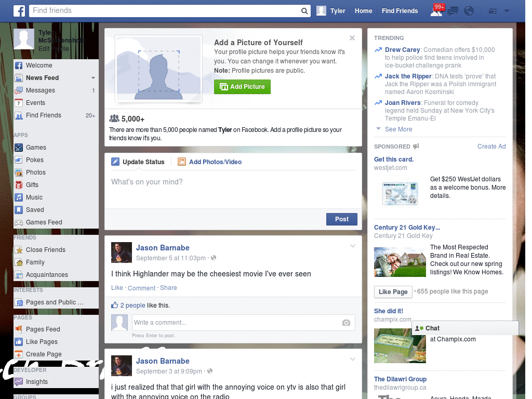
Task: Click the Insights chart icon
Action: point(19,382)
